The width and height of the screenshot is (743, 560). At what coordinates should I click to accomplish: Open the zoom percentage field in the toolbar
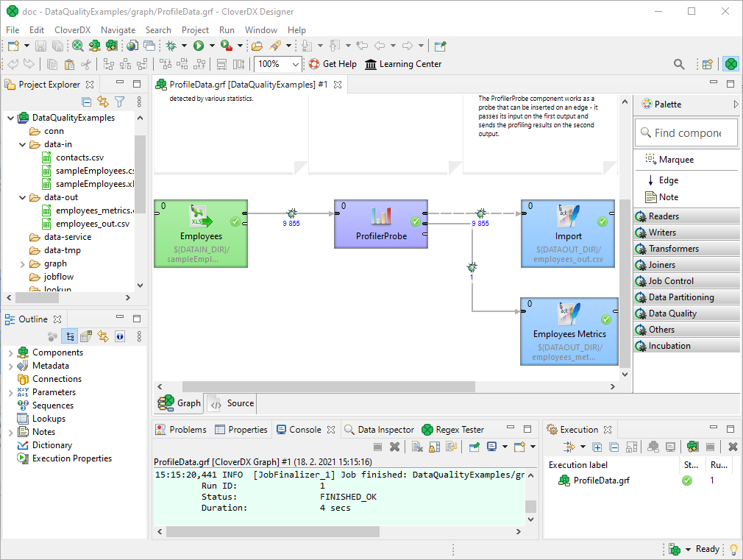(x=277, y=64)
